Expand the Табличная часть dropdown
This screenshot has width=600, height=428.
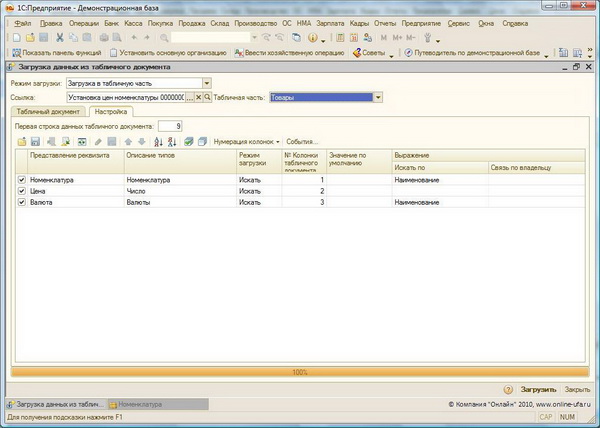pyautogui.click(x=378, y=98)
